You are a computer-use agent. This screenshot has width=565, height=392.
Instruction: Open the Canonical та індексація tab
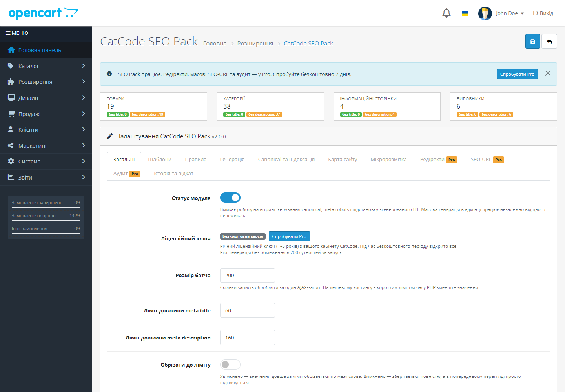click(x=286, y=160)
